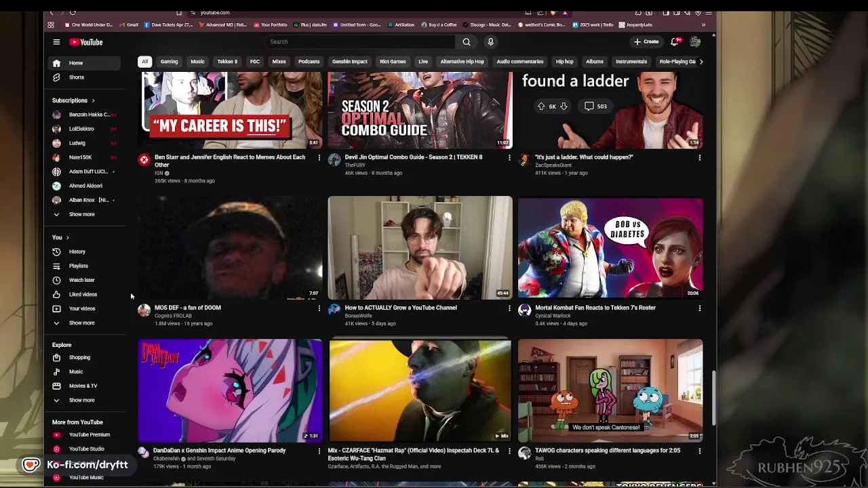Open the Gmail bookmark
This screenshot has height=488, width=868.
pos(129,25)
